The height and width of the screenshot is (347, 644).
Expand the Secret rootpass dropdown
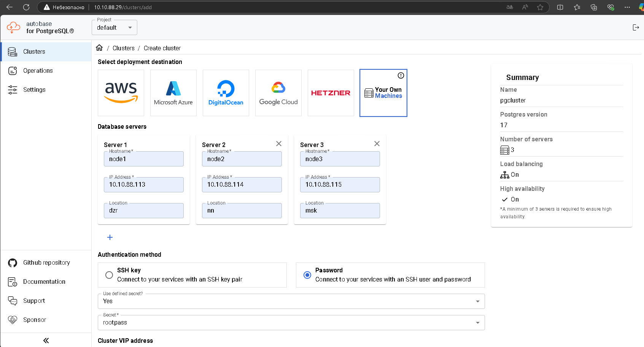(x=291, y=323)
